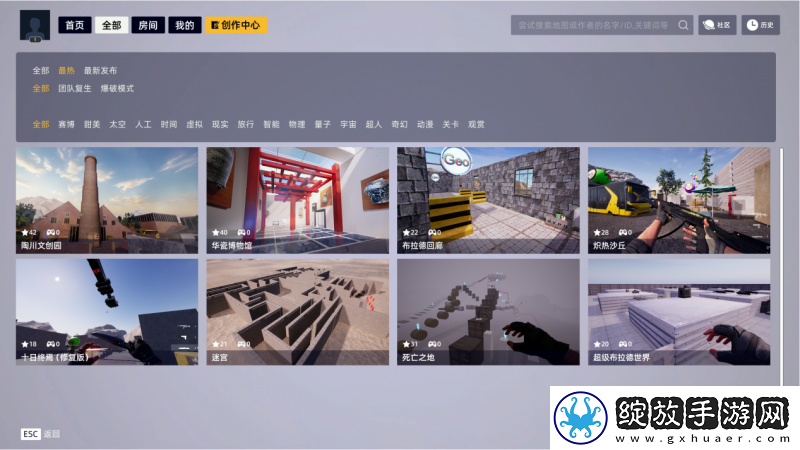Filter maps by 虚拟 tag
The width and height of the screenshot is (800, 450).
pyautogui.click(x=194, y=124)
